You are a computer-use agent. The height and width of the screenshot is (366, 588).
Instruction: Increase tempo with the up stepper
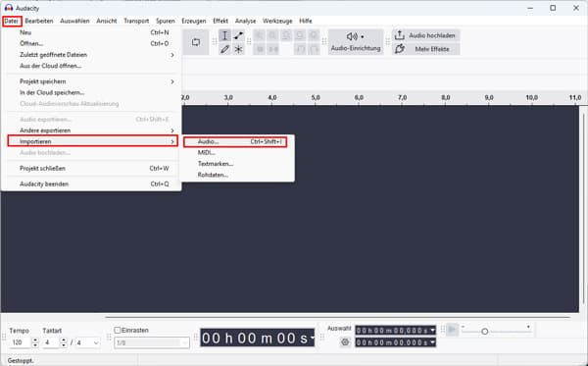click(x=35, y=340)
